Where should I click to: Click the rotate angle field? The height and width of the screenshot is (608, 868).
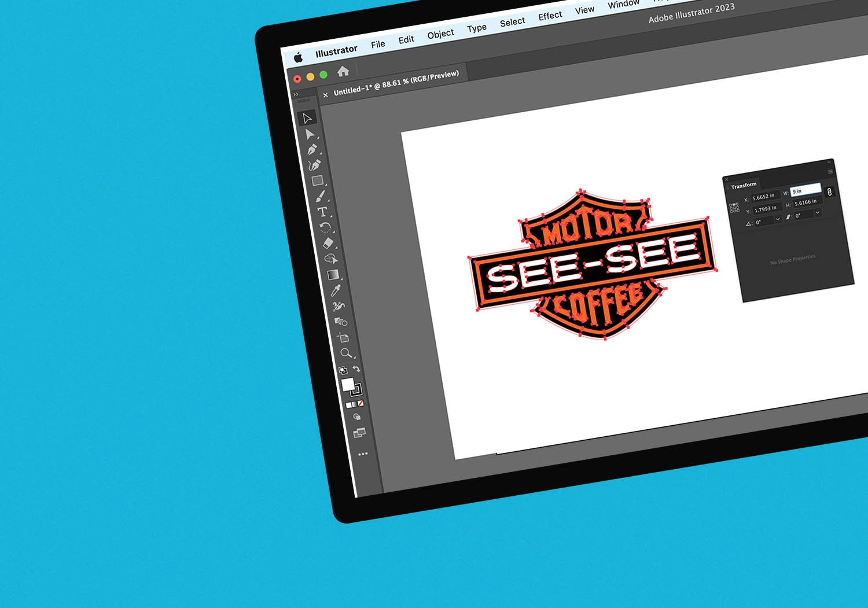point(764,222)
